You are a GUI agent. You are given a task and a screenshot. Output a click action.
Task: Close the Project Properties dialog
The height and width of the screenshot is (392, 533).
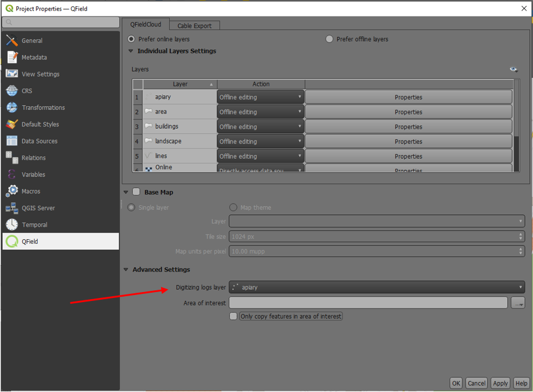[x=524, y=8]
